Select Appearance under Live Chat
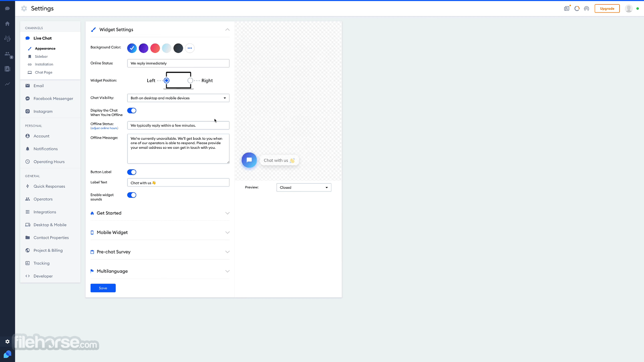Screen dimensions: 644x362 tap(45, 49)
